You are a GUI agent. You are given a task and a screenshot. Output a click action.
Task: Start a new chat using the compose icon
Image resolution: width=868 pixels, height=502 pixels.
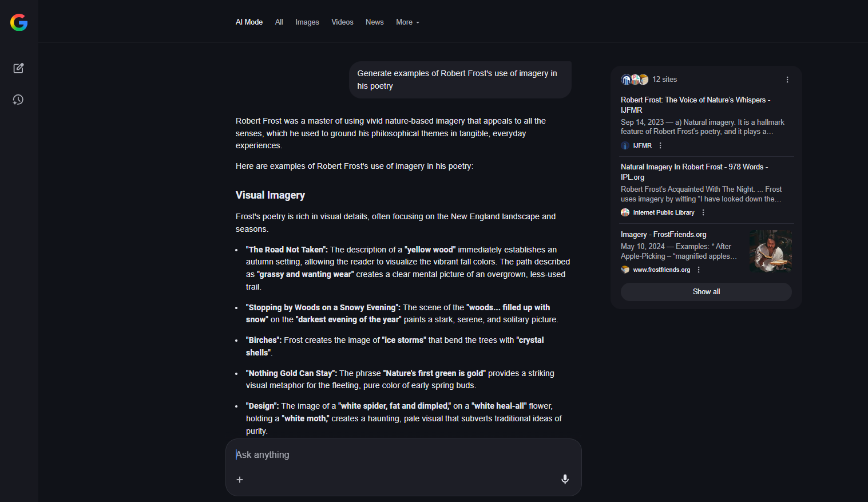click(x=18, y=68)
